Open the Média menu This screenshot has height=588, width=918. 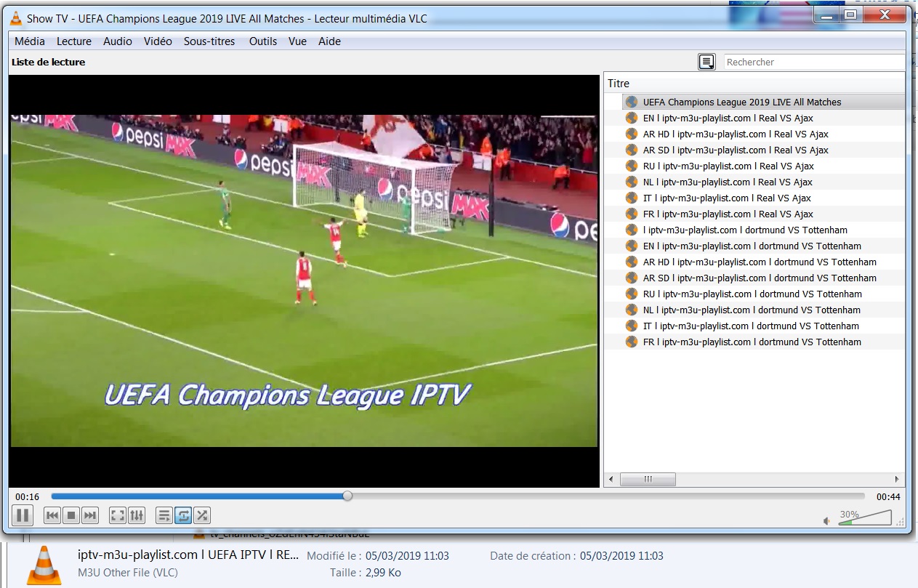(x=30, y=41)
